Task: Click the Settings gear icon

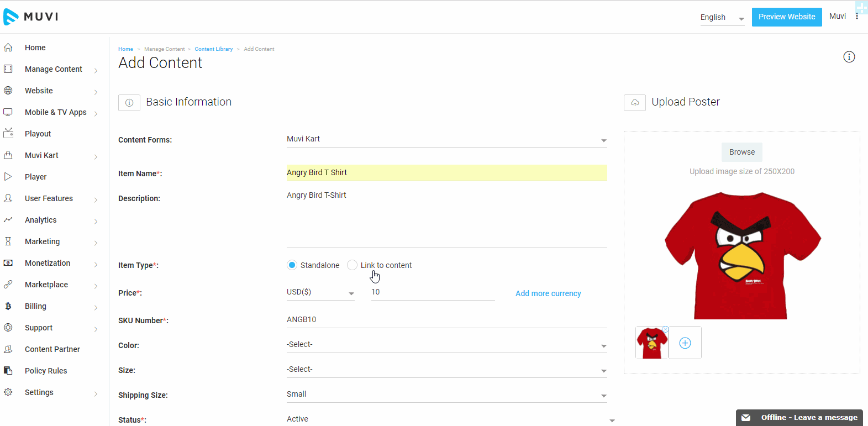Action: 8,392
